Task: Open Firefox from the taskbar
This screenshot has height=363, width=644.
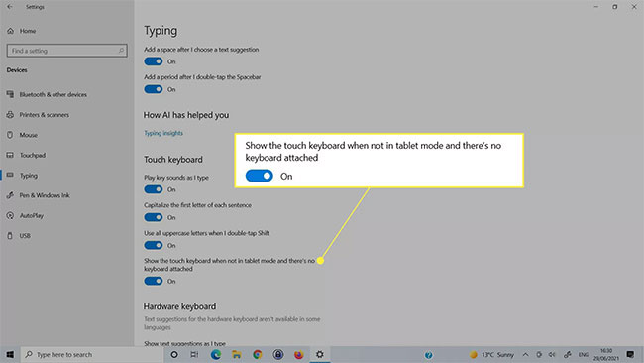Action: coord(299,354)
